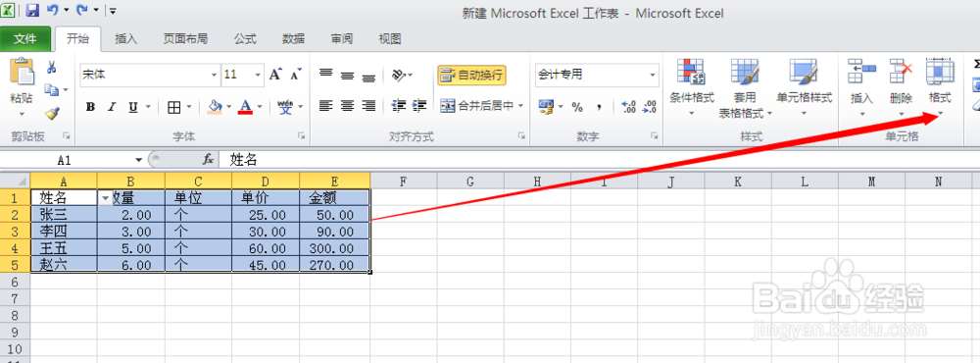This screenshot has height=363, width=980.
Task: Click the Borders icon
Action: 174,107
